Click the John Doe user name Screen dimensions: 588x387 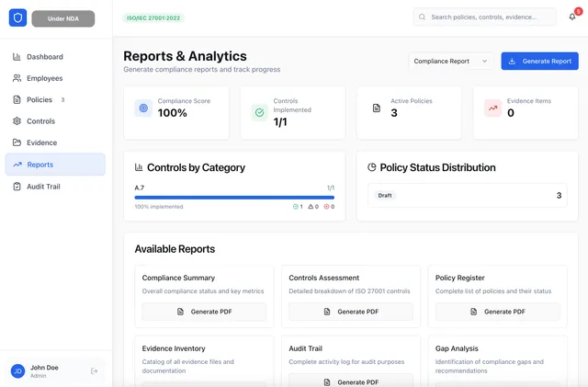tap(44, 368)
